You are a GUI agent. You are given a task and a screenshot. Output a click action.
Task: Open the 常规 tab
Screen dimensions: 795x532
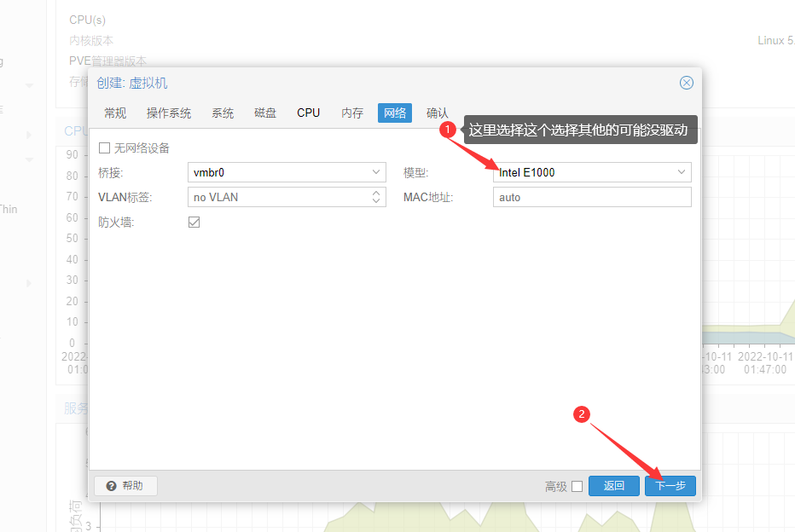(x=115, y=113)
